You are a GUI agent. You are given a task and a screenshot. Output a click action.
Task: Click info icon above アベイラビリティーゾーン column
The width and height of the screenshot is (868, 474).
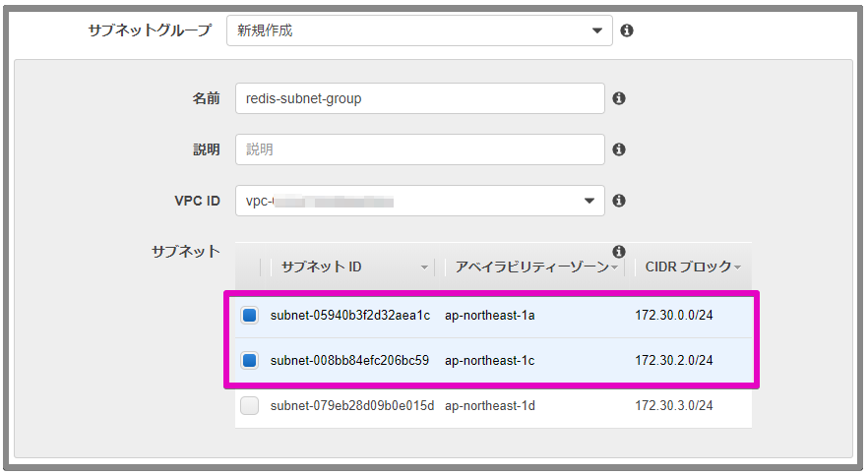(619, 252)
